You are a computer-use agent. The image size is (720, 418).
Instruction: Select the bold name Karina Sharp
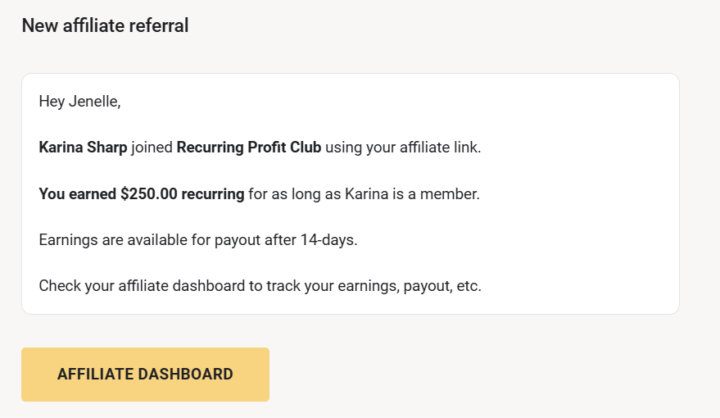tap(83, 147)
